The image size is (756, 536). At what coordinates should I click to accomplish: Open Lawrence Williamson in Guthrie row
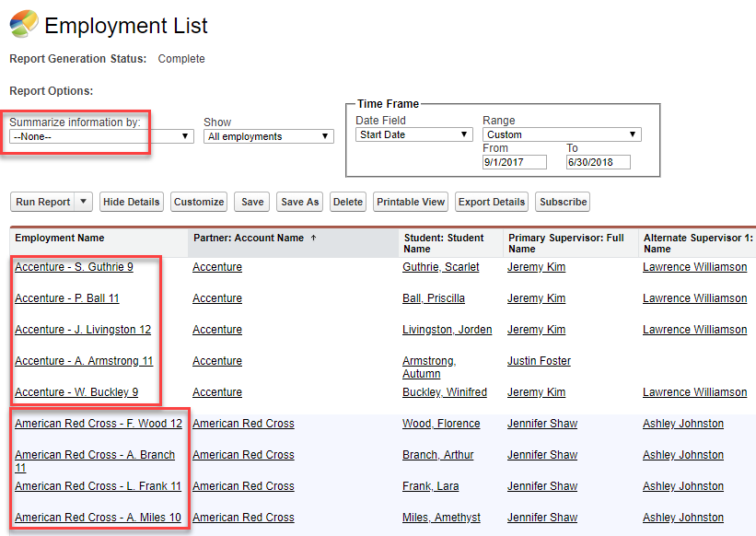click(695, 266)
